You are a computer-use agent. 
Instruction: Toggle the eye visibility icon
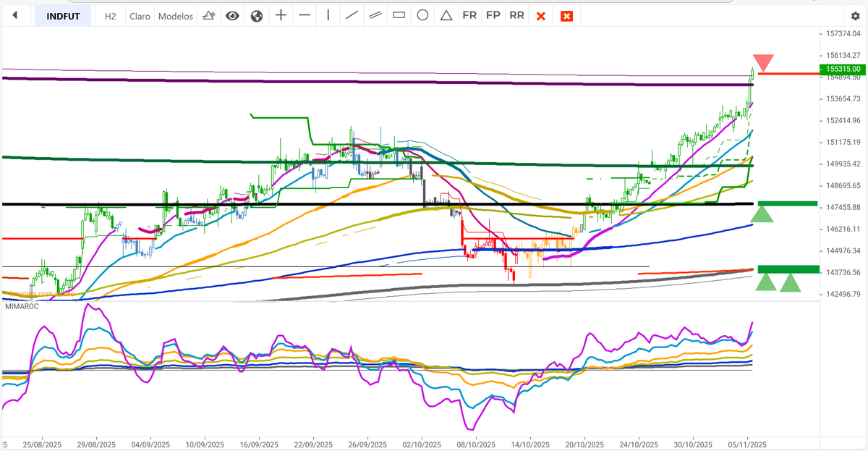[x=232, y=16]
